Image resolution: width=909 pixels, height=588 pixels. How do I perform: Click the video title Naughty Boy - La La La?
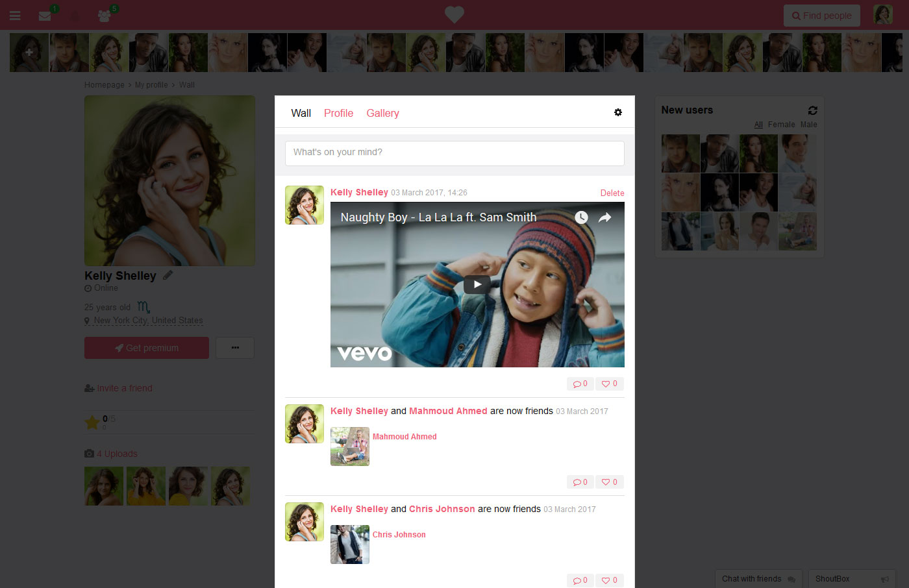click(438, 217)
